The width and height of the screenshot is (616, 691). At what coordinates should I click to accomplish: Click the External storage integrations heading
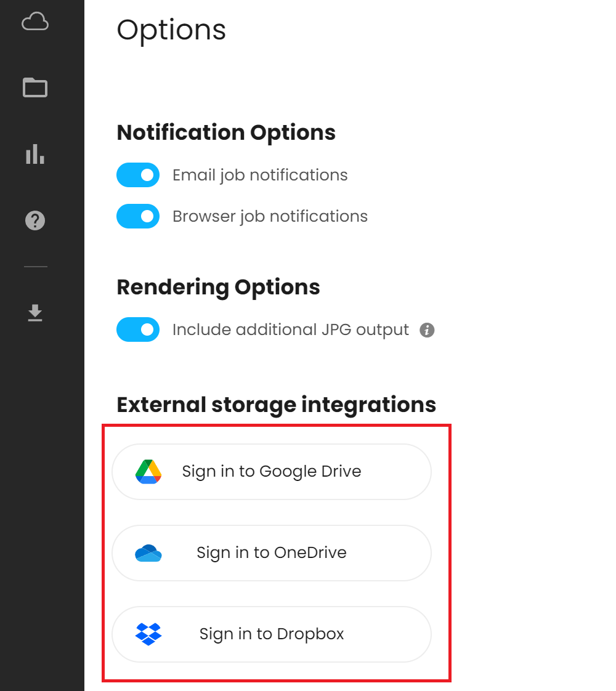(276, 405)
